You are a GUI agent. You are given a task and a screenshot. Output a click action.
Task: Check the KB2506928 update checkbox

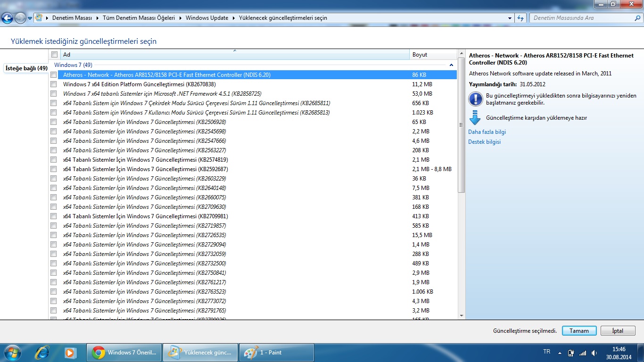[x=53, y=122]
